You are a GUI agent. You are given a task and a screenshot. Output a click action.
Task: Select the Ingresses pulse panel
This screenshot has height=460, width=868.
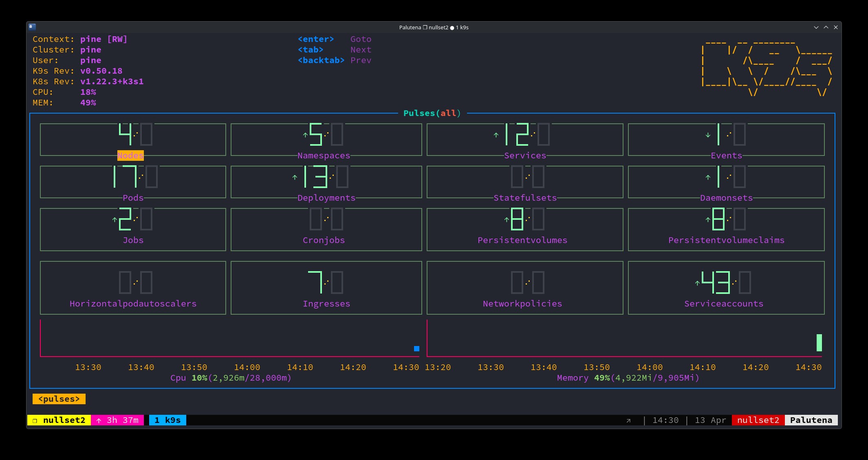coord(326,288)
